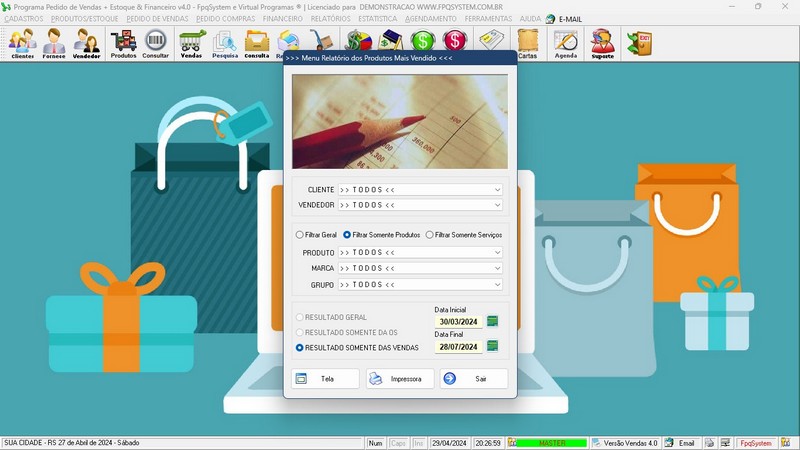Click the Pesquisa magnifier icon

point(225,44)
